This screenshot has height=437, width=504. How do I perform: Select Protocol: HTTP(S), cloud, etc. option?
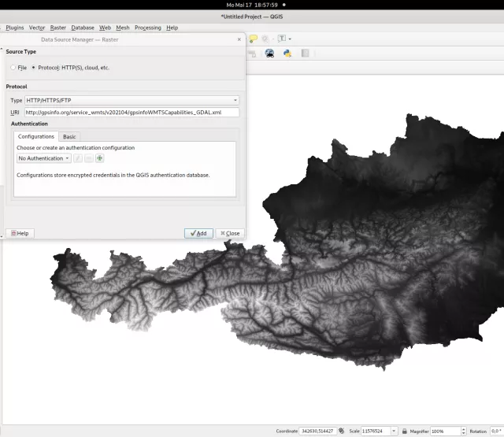(x=34, y=68)
